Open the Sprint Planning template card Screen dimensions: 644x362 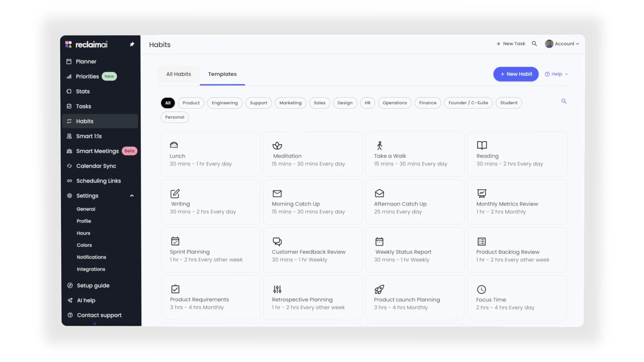(x=210, y=250)
